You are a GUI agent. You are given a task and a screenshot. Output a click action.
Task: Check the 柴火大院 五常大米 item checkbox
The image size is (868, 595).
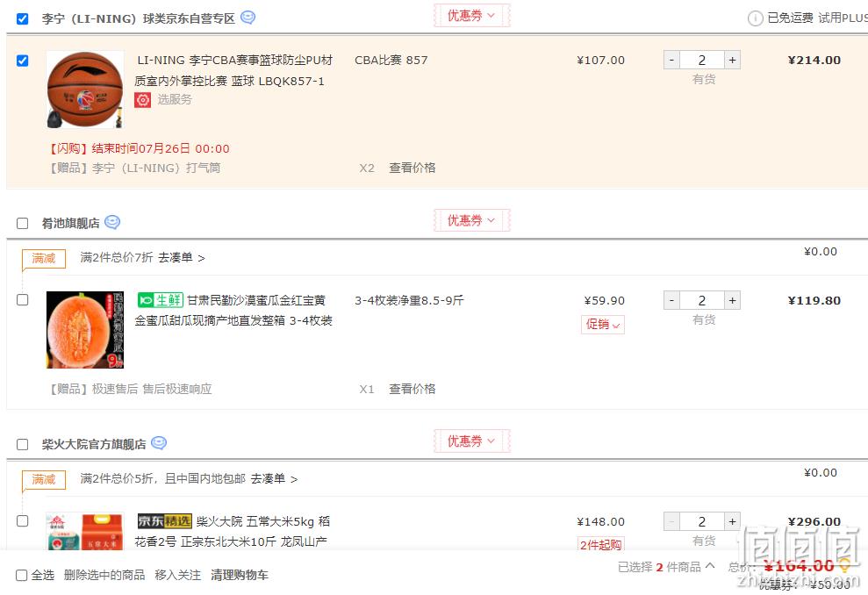(x=23, y=520)
